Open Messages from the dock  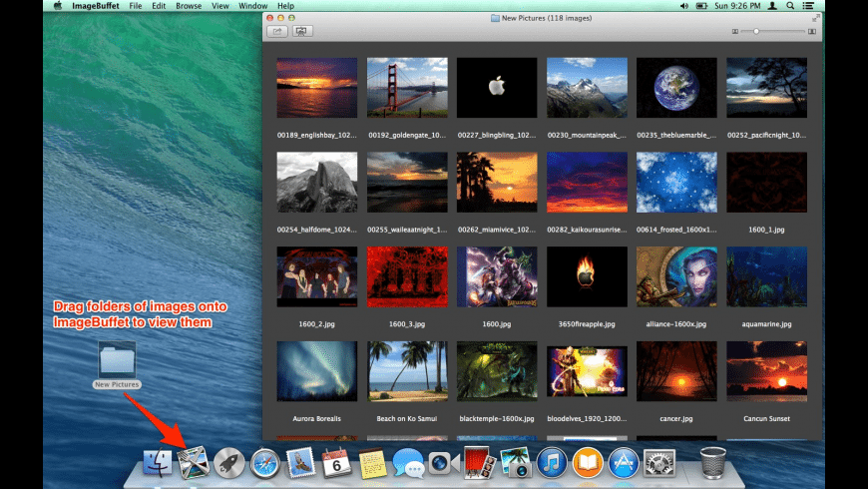[x=408, y=463]
